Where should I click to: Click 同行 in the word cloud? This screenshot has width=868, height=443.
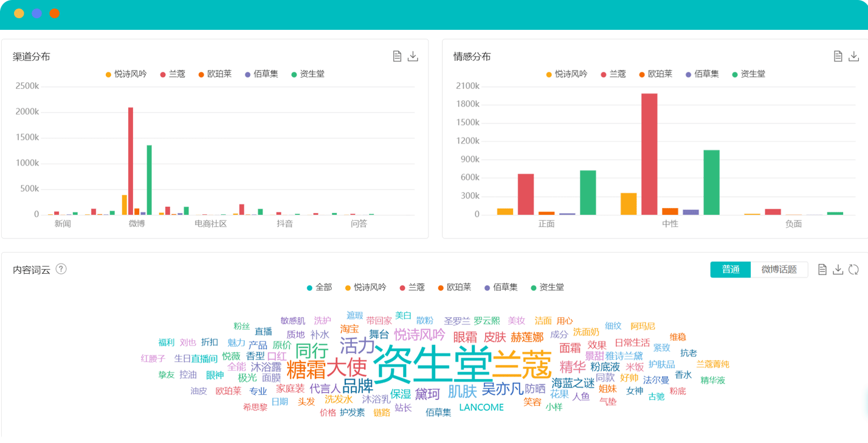[x=312, y=351]
